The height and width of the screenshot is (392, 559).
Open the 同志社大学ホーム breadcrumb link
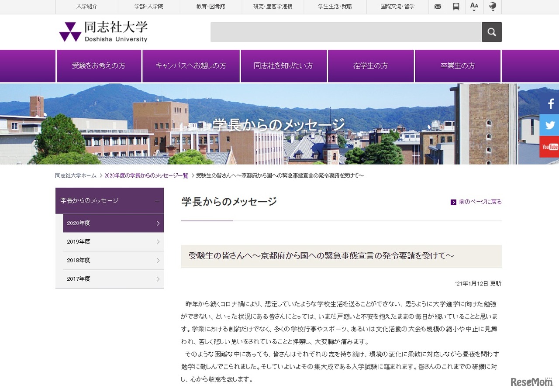coord(75,175)
